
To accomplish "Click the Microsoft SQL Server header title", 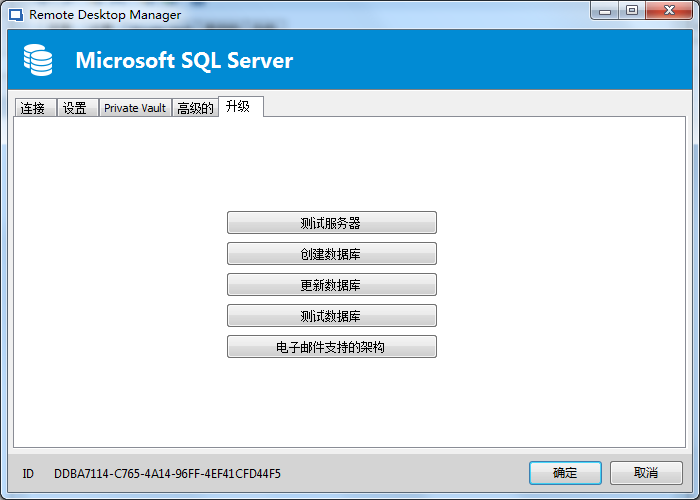I will coord(184,60).
